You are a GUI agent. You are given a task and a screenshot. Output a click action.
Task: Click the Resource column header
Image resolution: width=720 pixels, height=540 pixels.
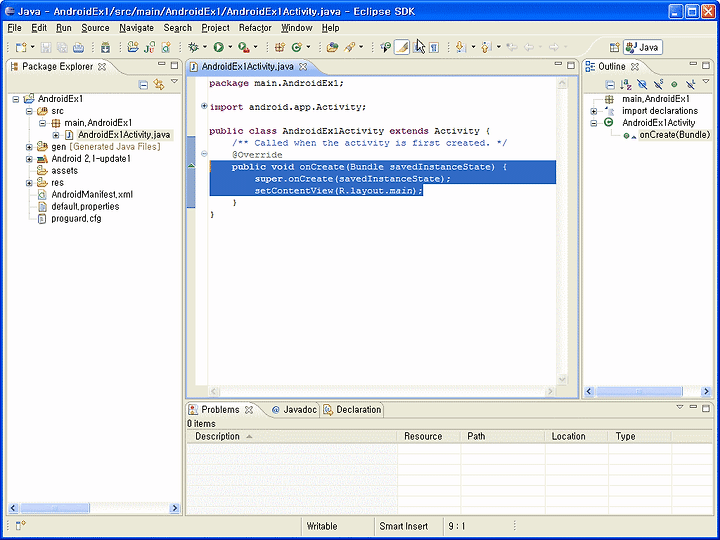click(x=428, y=436)
